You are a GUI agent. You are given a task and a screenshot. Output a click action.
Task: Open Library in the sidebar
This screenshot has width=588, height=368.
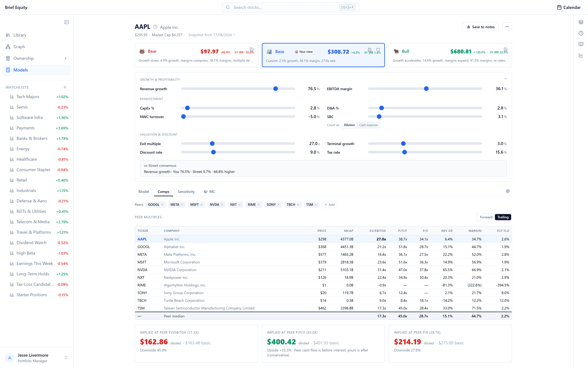(x=36, y=35)
